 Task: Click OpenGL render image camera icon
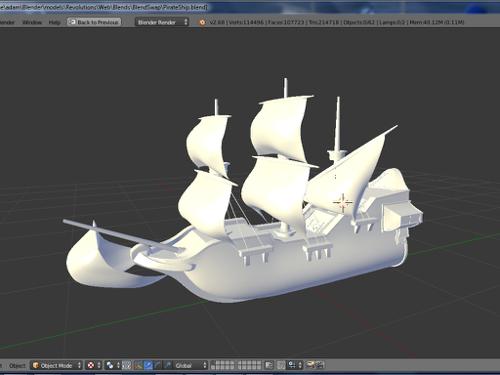click(311, 366)
